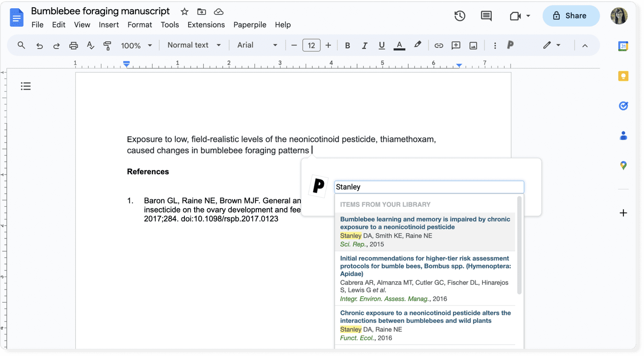The height and width of the screenshot is (356, 644).
Task: Open Google Calendar from the sidebar
Action: point(623,46)
